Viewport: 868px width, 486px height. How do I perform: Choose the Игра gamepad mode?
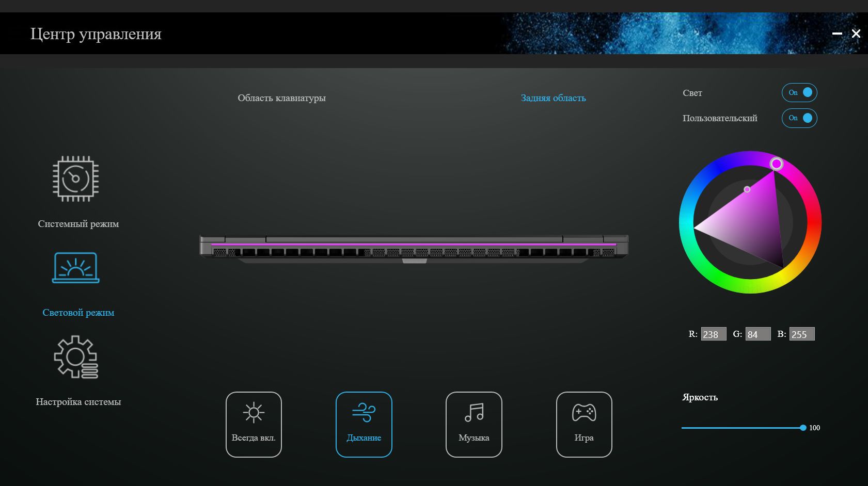584,425
